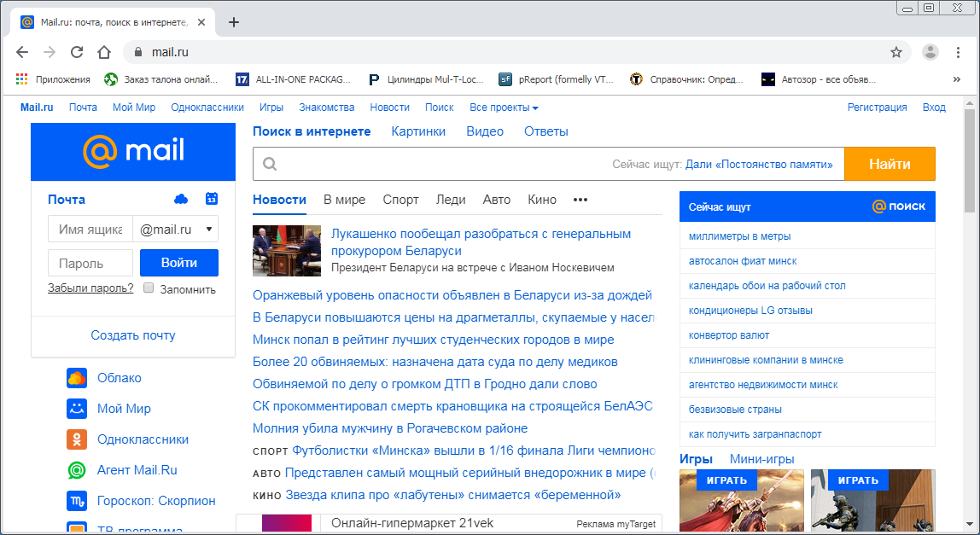Viewport: 980px width, 535px height.
Task: Click the Мой Мир sidebar icon
Action: 77,409
